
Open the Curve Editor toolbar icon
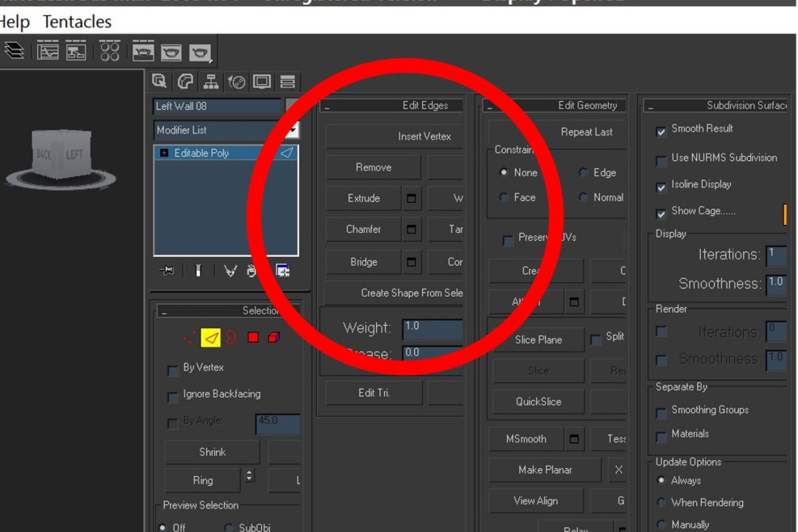[x=48, y=53]
